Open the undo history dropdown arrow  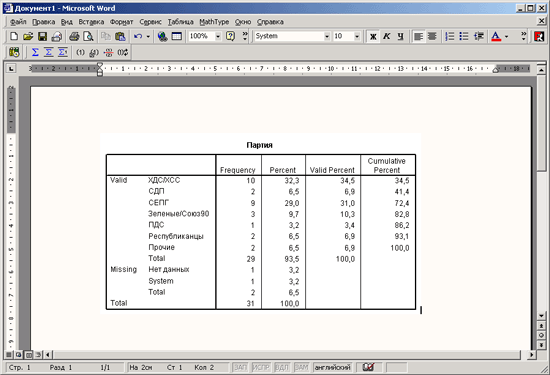148,36
